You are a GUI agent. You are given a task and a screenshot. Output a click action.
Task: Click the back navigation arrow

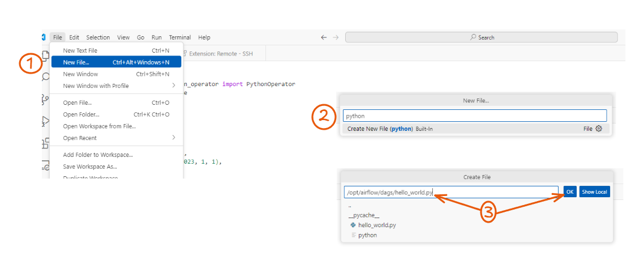(x=324, y=37)
